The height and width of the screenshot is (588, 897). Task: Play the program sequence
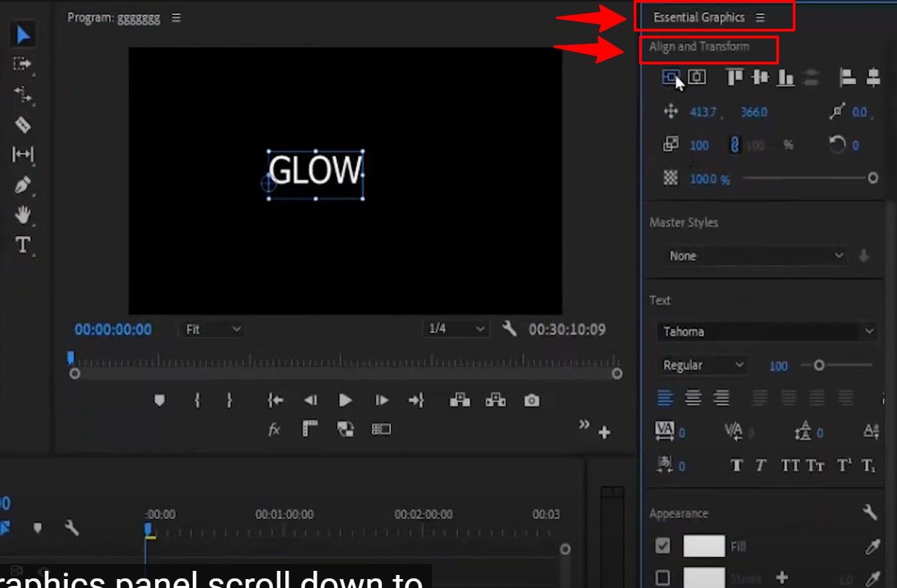pyautogui.click(x=346, y=400)
